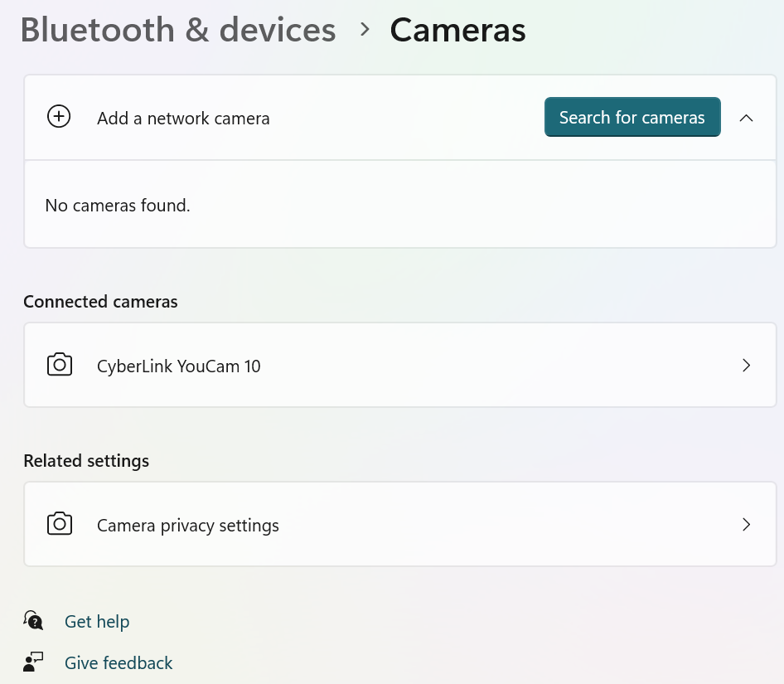Viewport: 784px width, 684px height.
Task: Click the Related settings heading
Action: pyautogui.click(x=86, y=461)
